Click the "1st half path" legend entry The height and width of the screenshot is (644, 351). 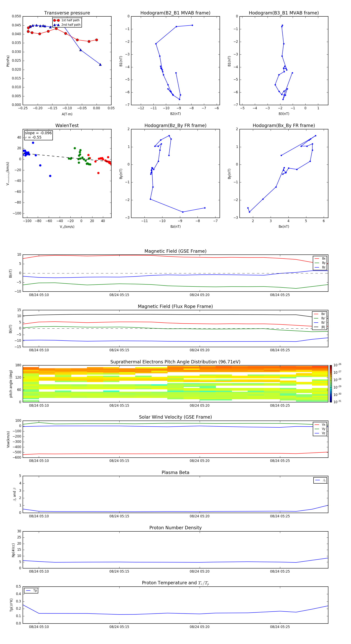click(x=66, y=20)
